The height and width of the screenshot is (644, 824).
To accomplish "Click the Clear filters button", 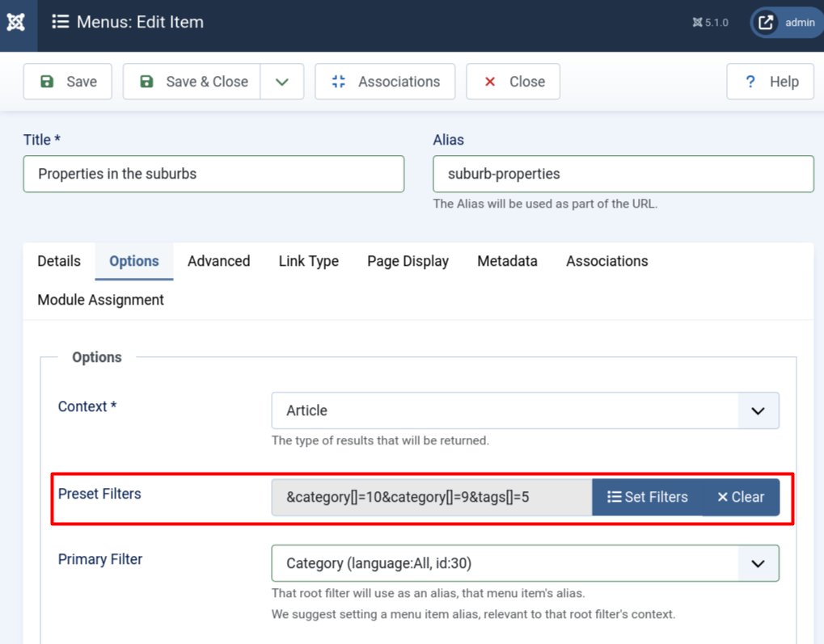I will (741, 497).
